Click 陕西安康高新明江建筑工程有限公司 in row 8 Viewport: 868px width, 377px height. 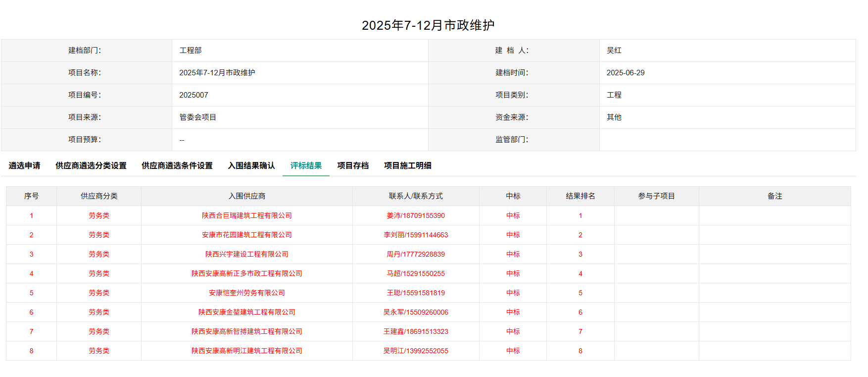point(246,351)
